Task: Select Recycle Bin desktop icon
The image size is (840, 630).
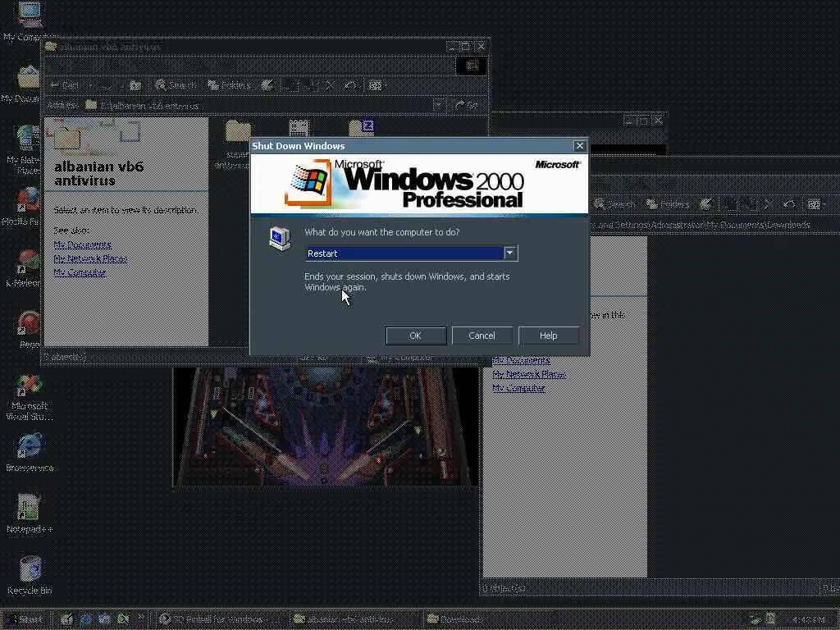Action: pos(30,576)
